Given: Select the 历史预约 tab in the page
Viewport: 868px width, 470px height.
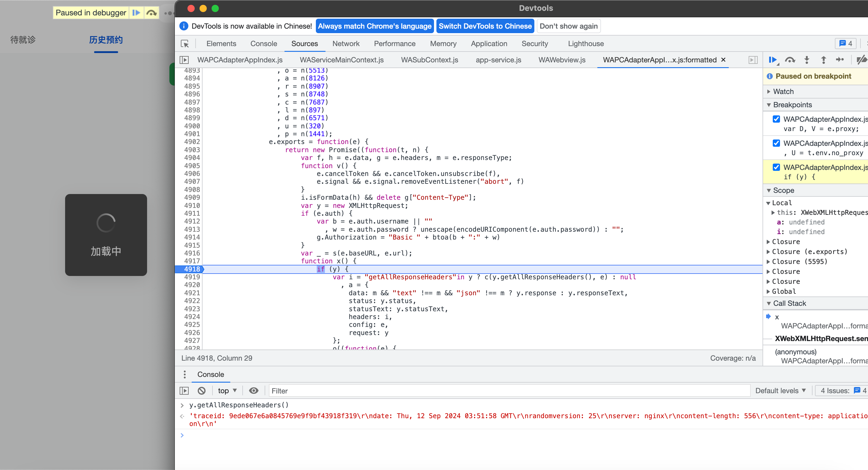Looking at the screenshot, I should [x=106, y=40].
